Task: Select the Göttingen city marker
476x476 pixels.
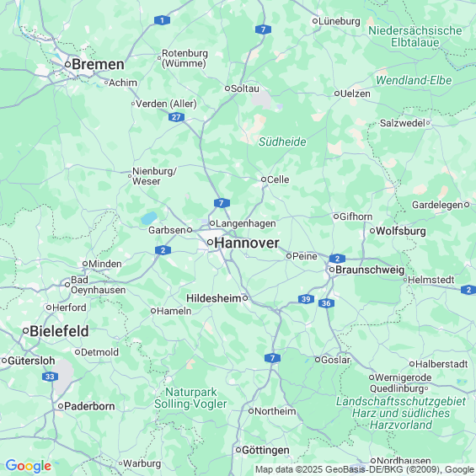Action: coord(238,450)
